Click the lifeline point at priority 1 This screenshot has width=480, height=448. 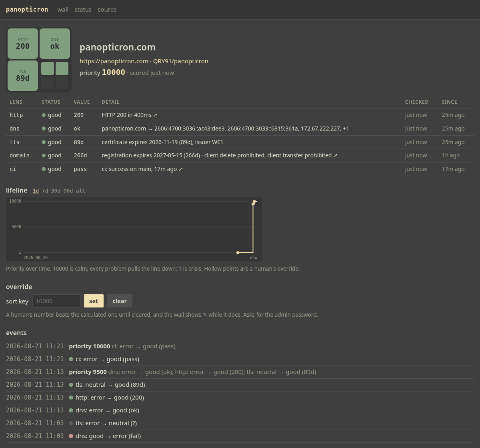click(x=238, y=253)
